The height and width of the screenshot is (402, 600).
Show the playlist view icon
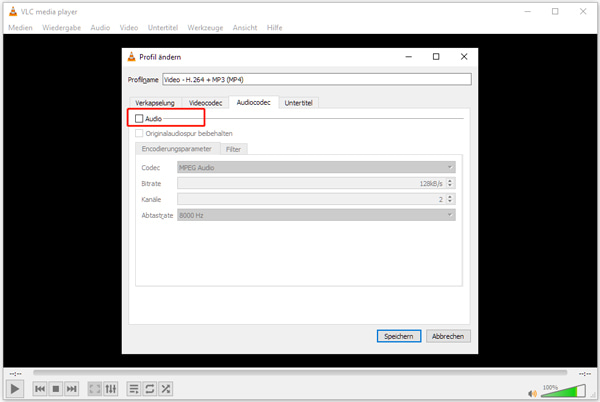134,389
